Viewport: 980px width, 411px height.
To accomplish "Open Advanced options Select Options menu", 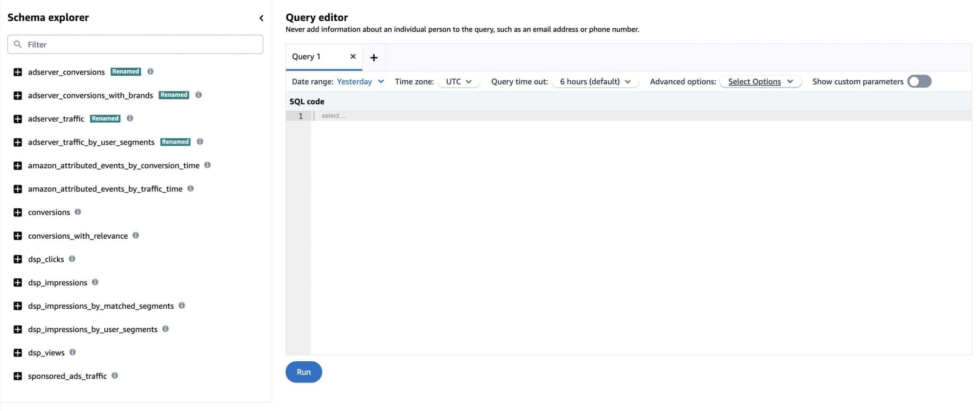I will click(760, 82).
